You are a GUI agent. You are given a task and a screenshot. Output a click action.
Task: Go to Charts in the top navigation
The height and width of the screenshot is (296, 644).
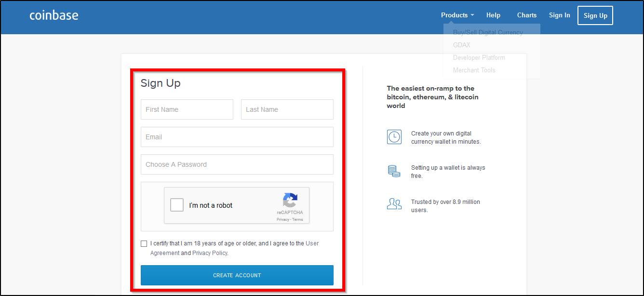tap(527, 15)
